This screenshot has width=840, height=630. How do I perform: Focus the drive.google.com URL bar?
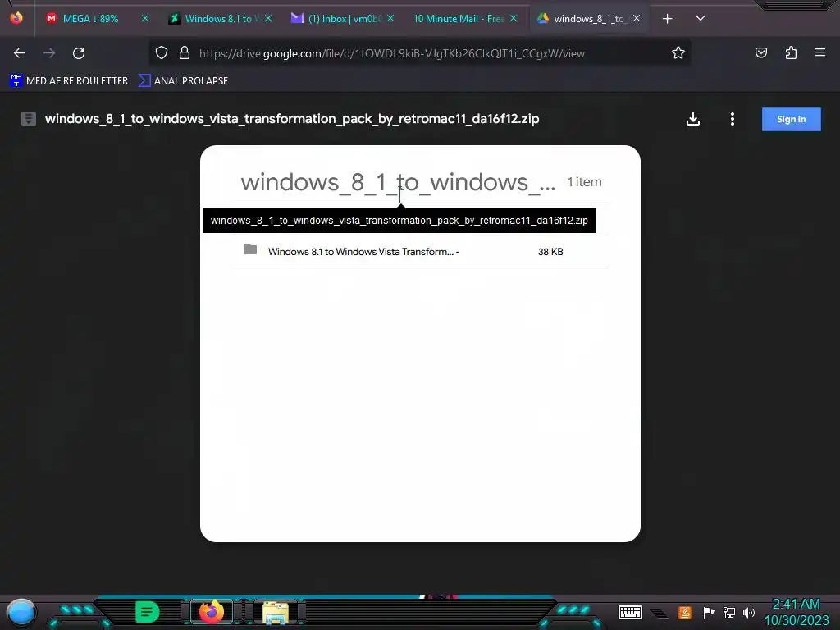392,53
